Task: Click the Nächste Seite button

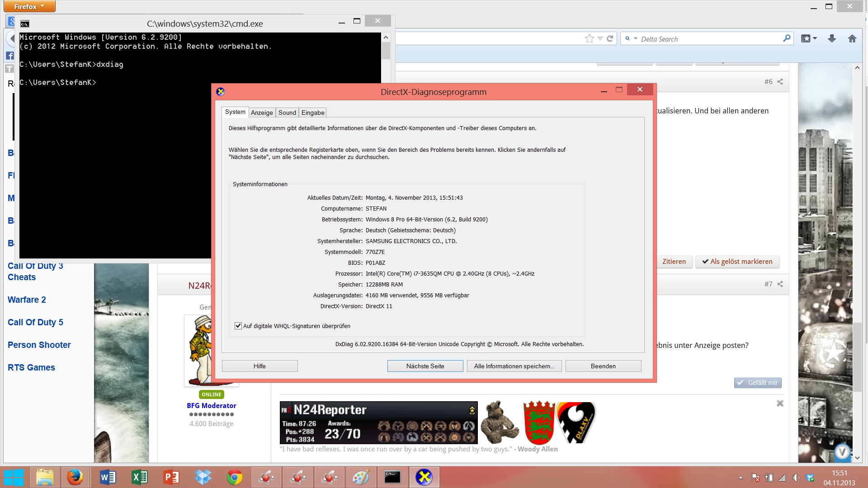Action: [x=425, y=366]
